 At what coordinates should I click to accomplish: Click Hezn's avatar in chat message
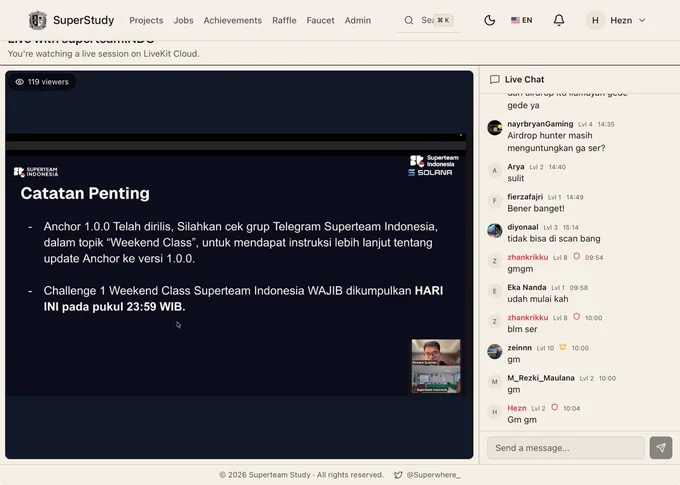(494, 412)
